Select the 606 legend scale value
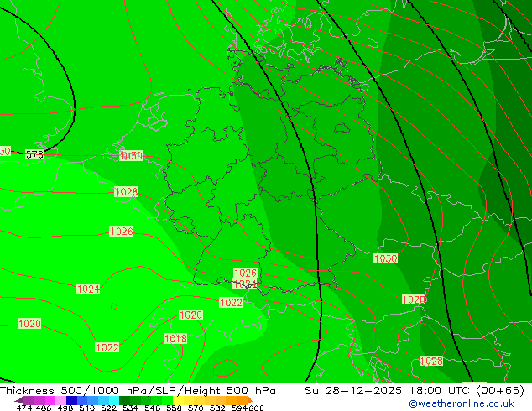This screenshot has width=532, height=411. [256, 408]
